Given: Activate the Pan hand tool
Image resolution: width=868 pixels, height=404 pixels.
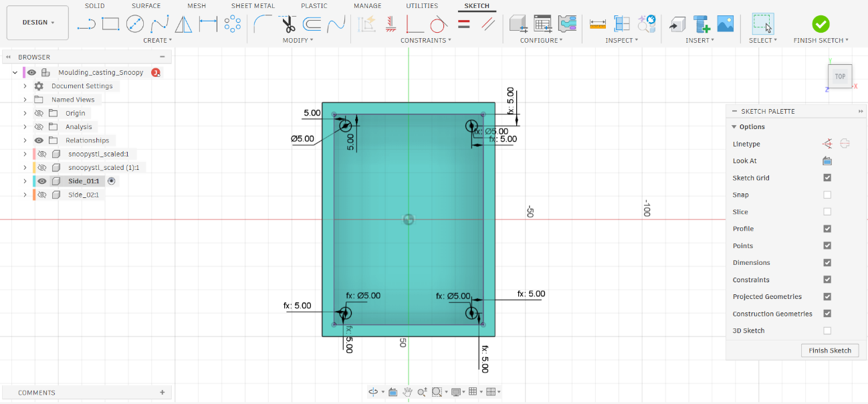Looking at the screenshot, I should click(x=407, y=392).
